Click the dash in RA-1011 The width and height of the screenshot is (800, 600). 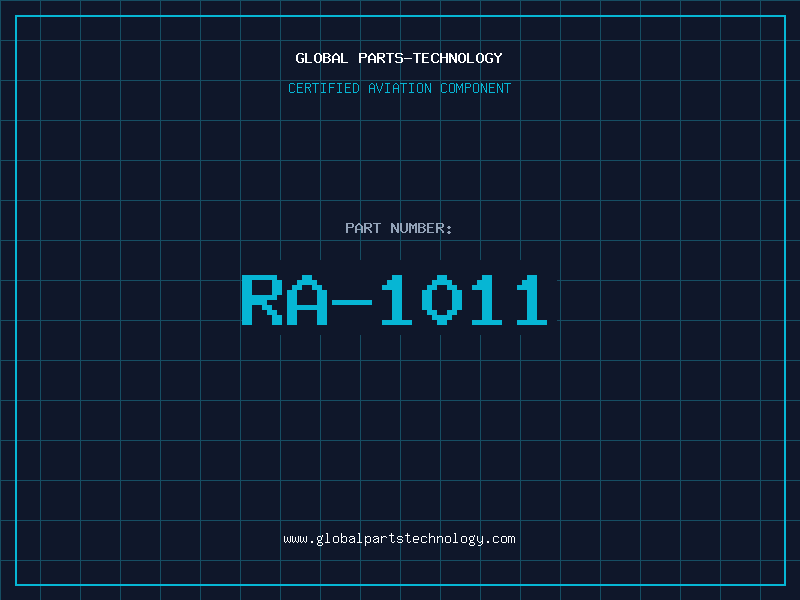click(351, 300)
